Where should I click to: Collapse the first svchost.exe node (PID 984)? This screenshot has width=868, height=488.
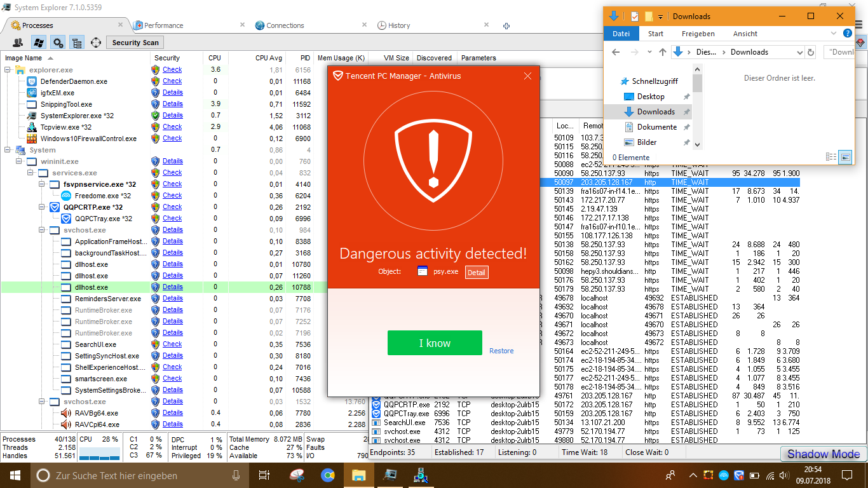coord(43,230)
